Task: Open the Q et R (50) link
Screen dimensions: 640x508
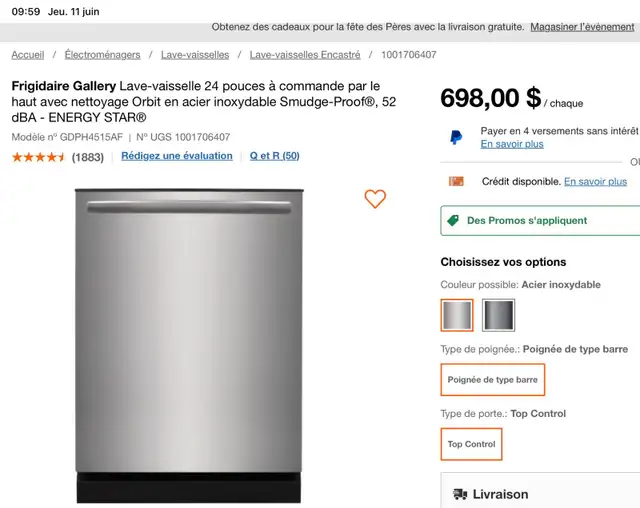Action: pos(275,156)
